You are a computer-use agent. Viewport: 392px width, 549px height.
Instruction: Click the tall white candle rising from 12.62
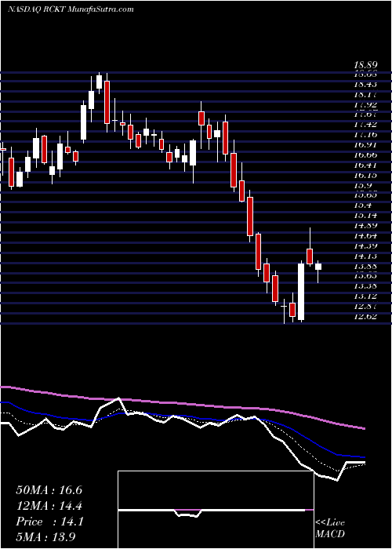pyautogui.click(x=301, y=292)
